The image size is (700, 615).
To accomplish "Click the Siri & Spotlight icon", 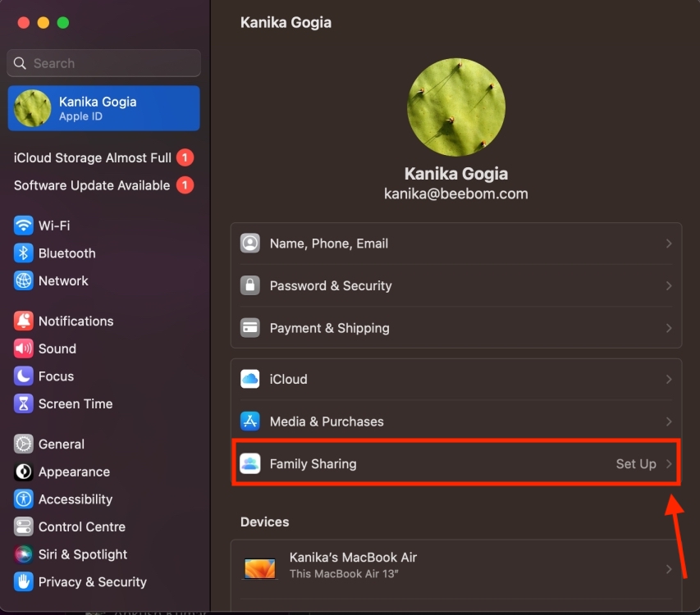I will (x=23, y=555).
